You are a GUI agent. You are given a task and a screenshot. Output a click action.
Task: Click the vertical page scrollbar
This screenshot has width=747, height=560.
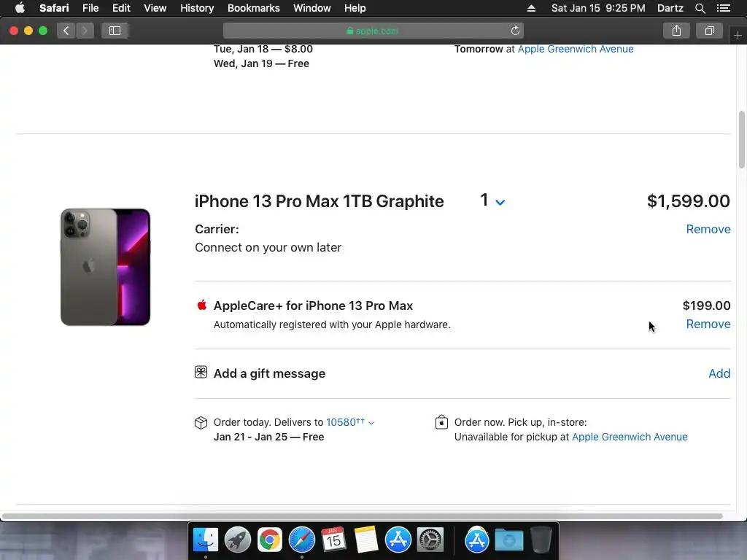[741, 139]
